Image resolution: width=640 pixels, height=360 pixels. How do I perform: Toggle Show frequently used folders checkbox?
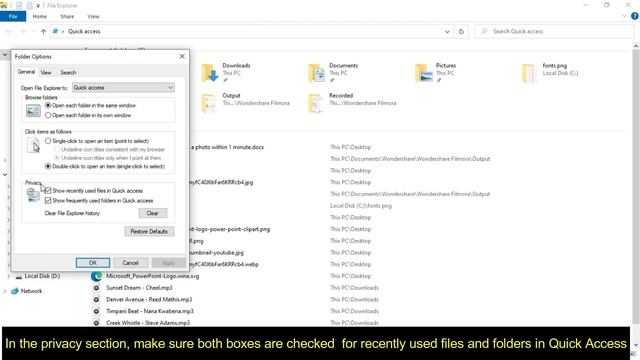point(48,200)
